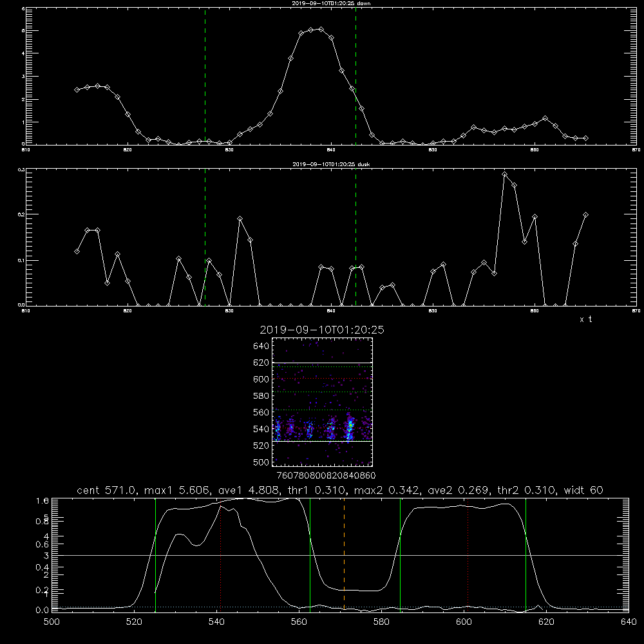
Task: Click the '500' x-axis label of bottom plot
Action: 52,622
